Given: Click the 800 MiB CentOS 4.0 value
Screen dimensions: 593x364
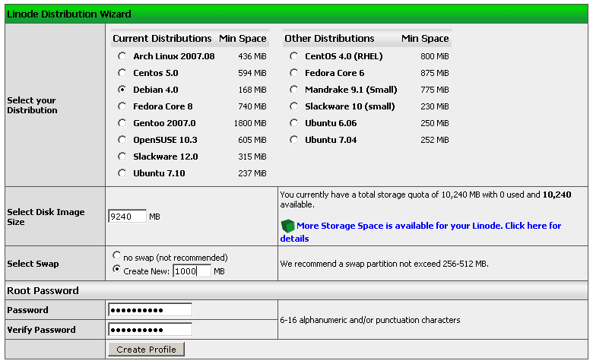Looking at the screenshot, I should point(435,56).
